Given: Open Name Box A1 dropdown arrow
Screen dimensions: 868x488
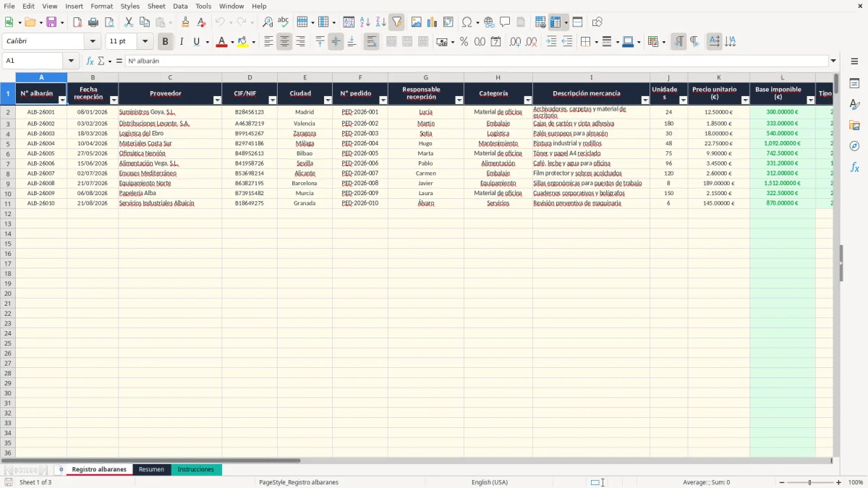Looking at the screenshot, I should click(x=71, y=61).
